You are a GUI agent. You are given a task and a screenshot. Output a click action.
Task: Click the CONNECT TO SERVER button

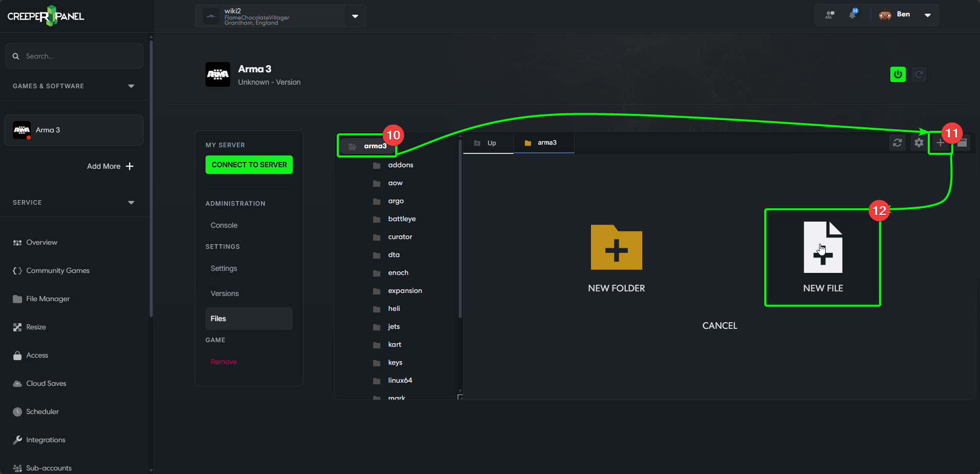click(249, 165)
